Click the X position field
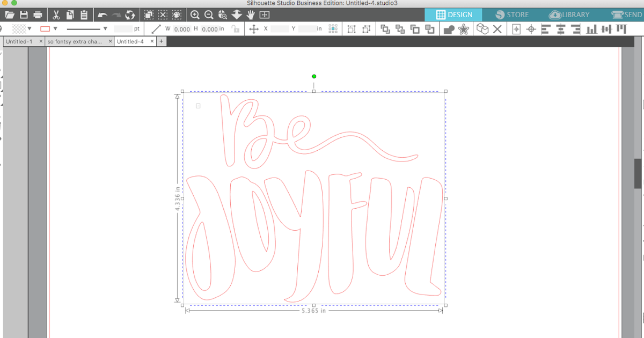Viewport: 644px width, 338px height. (280, 29)
